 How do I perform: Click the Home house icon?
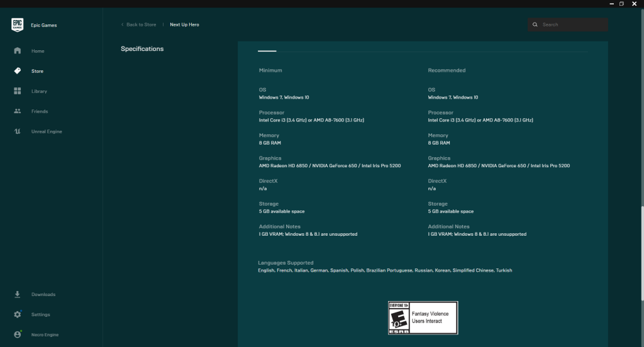coord(17,50)
